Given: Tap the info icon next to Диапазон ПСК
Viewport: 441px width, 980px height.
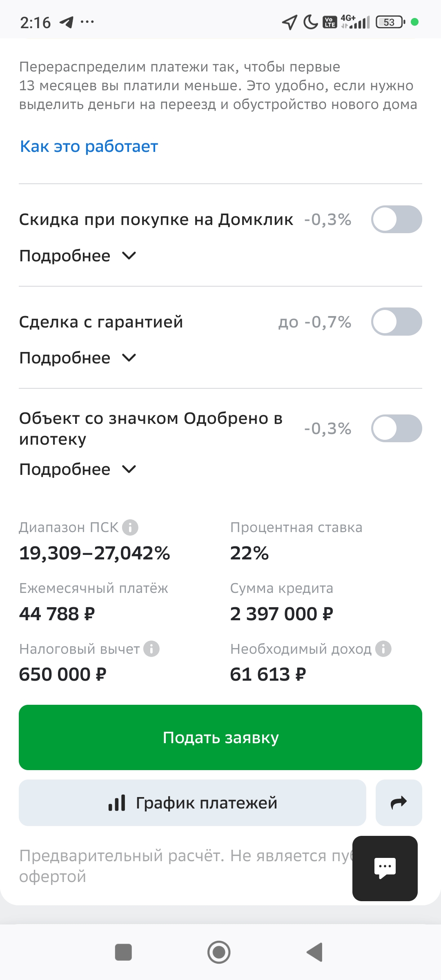Looking at the screenshot, I should (x=130, y=527).
